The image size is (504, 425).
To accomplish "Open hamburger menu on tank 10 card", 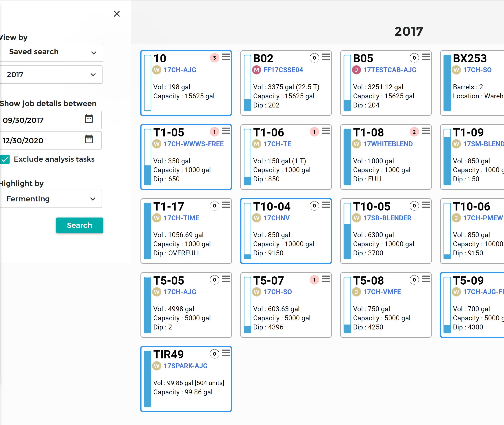I will click(226, 57).
